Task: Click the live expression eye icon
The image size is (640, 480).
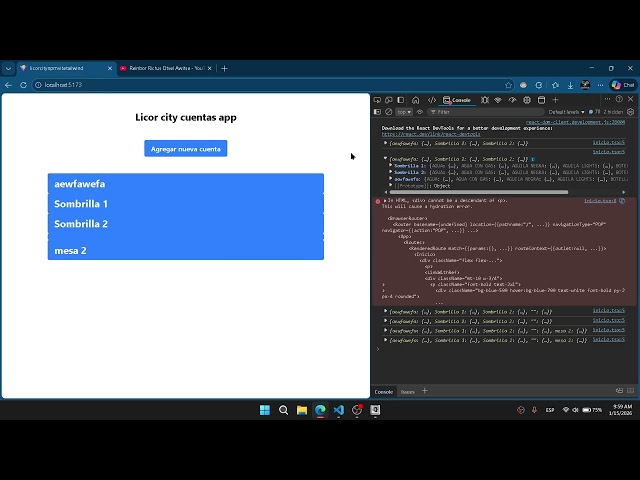Action: [420, 112]
